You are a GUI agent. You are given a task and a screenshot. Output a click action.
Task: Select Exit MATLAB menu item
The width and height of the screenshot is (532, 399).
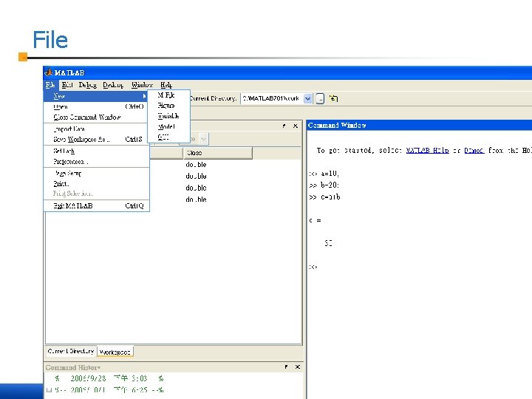(x=97, y=205)
